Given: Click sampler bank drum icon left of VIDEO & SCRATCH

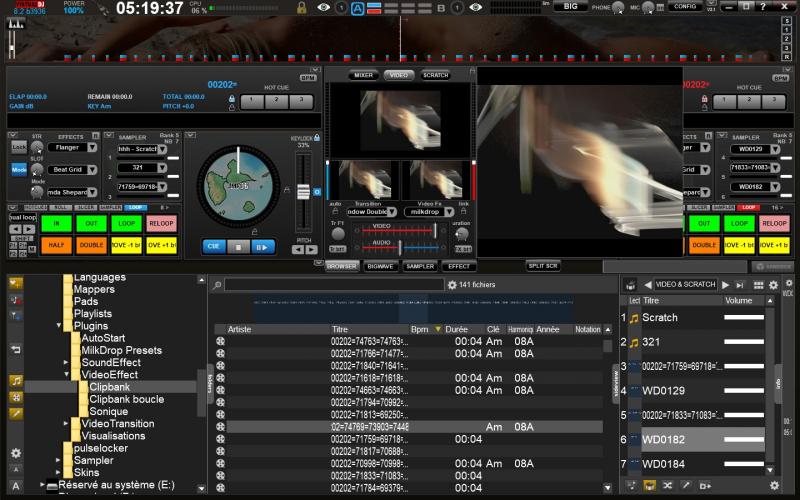Looking at the screenshot, I should coord(631,285).
